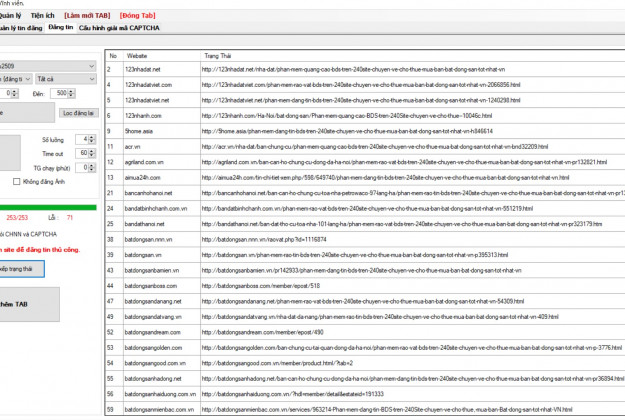
Task: Click the [Đóng Tab] menu item
Action: pos(138,16)
